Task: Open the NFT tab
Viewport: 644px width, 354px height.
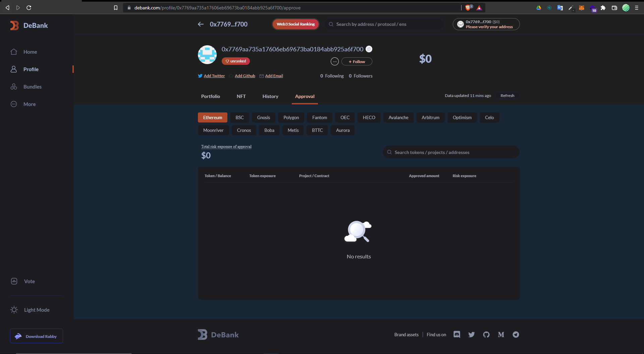Action: (x=241, y=96)
